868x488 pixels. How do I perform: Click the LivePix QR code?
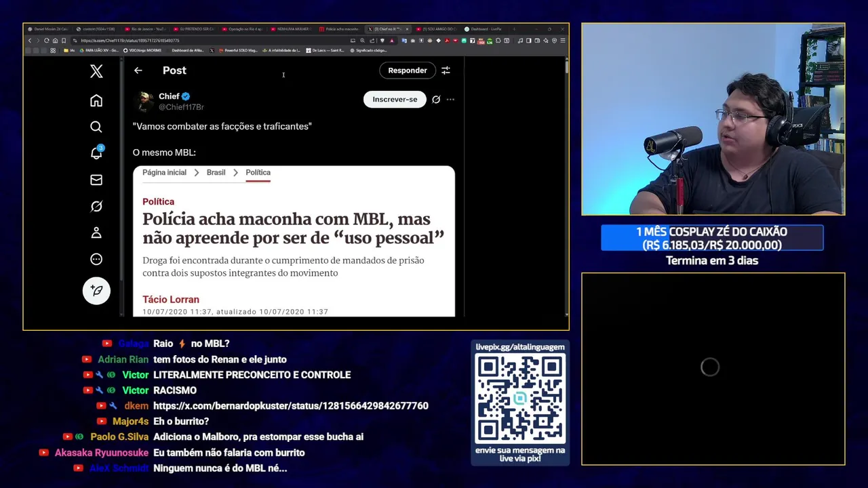pos(520,399)
